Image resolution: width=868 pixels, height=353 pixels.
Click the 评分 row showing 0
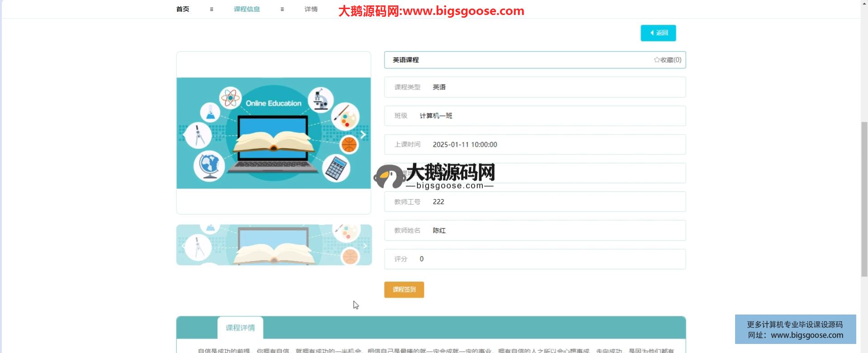coord(535,259)
